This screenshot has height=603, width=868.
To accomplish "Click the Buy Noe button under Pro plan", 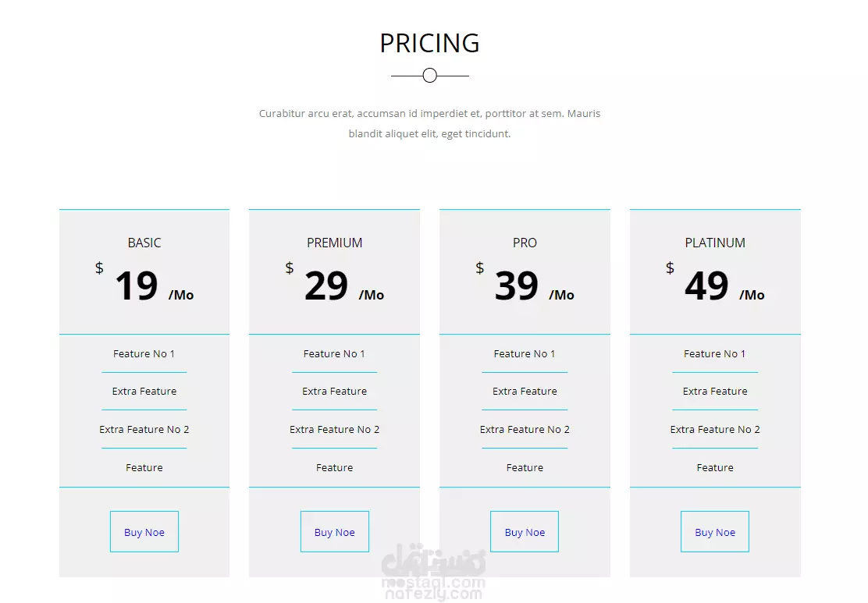I will click(525, 532).
